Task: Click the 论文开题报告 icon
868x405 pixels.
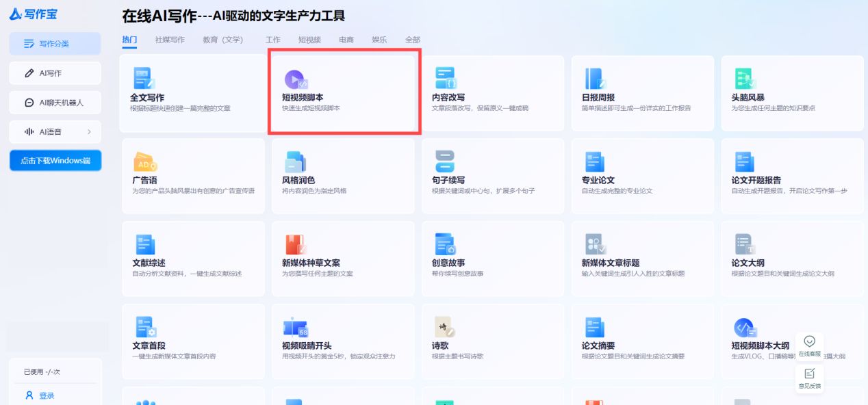Action: tap(745, 162)
